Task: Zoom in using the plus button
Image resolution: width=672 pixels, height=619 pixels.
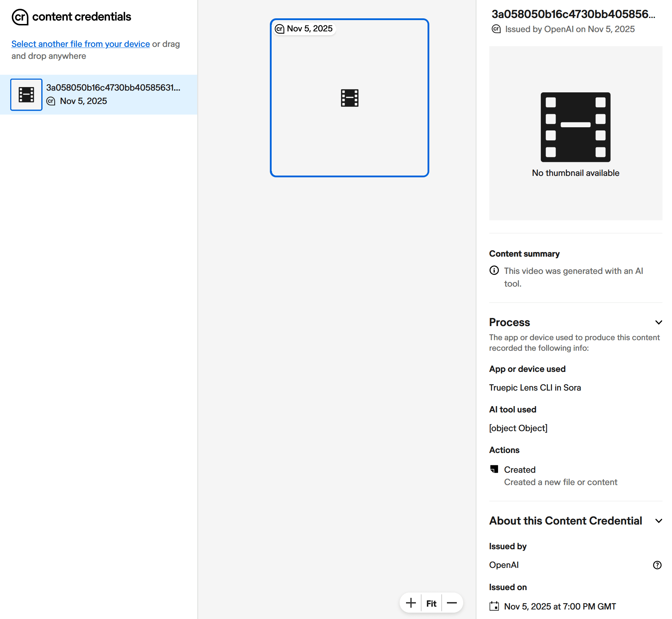Action: 411,603
